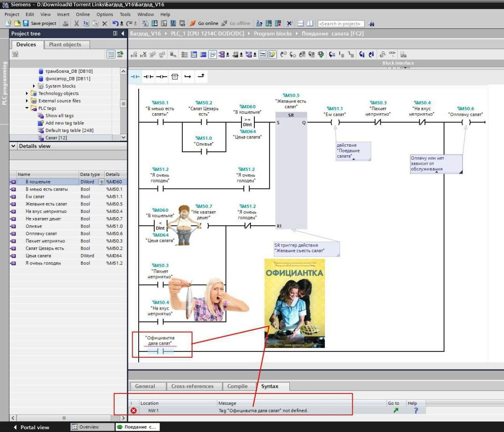Undo the last action

[x=115, y=24]
